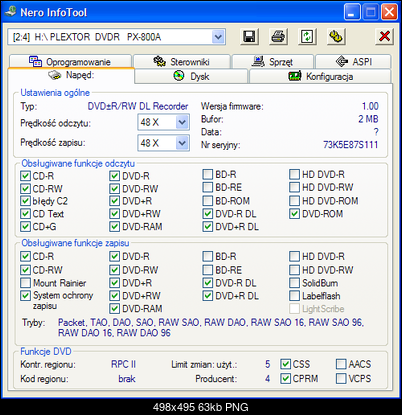Toggle the AACS checkbox
This screenshot has width=402, height=415.
click(x=341, y=364)
